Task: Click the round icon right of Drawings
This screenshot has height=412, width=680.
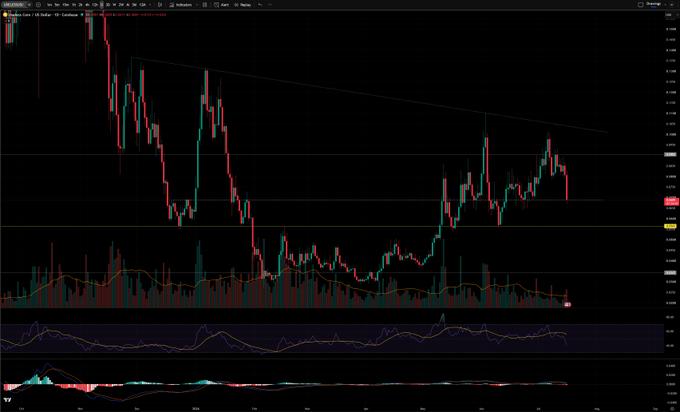Action: pos(673,5)
